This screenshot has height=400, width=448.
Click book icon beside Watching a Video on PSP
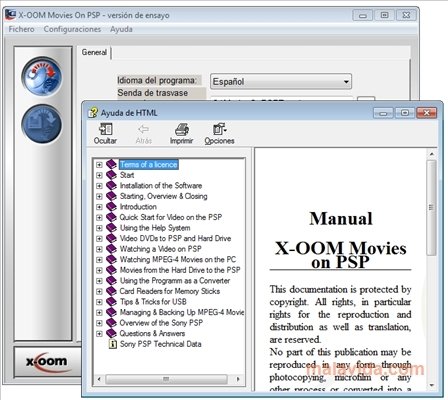coord(111,249)
